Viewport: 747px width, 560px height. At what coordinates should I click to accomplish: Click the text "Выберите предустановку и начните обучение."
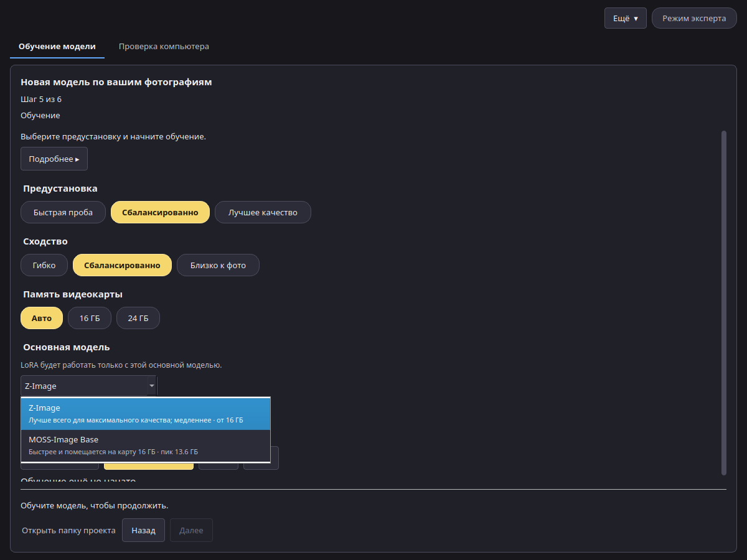coord(113,136)
